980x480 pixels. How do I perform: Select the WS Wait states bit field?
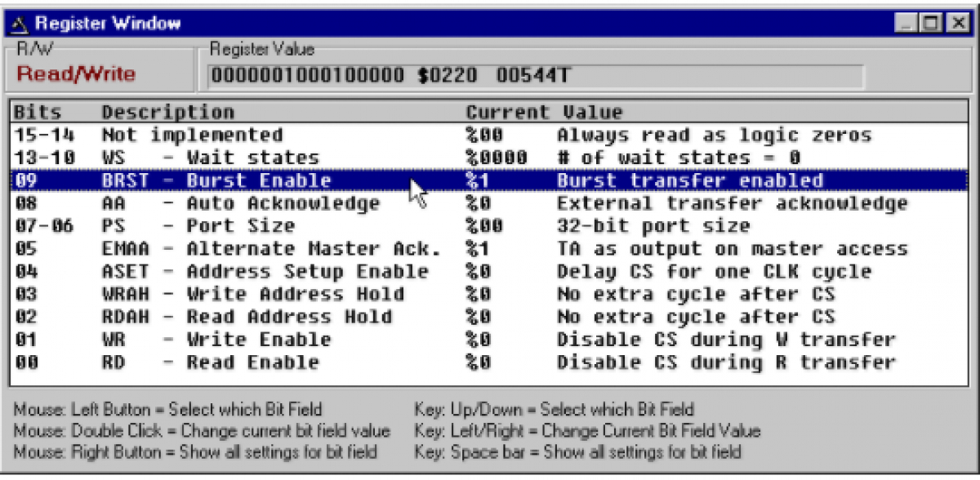coord(210,158)
